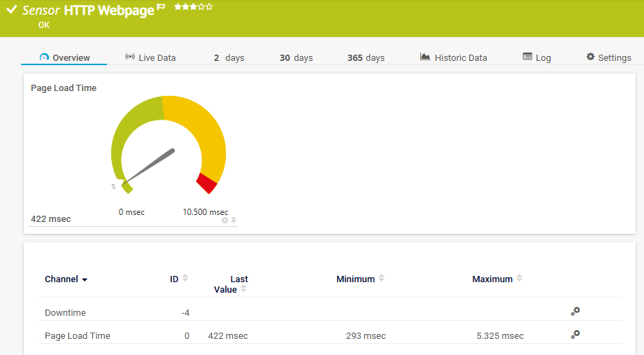
Task: Click the gauge settings gear icon
Action: click(224, 221)
